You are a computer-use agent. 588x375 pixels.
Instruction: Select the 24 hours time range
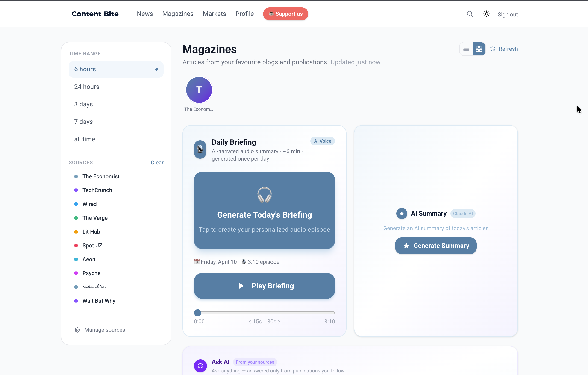87,87
